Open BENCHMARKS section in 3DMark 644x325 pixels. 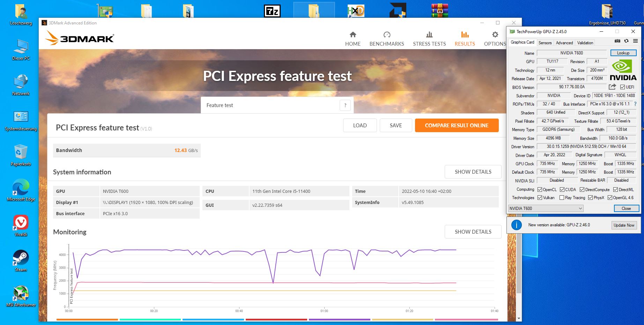pyautogui.click(x=387, y=39)
